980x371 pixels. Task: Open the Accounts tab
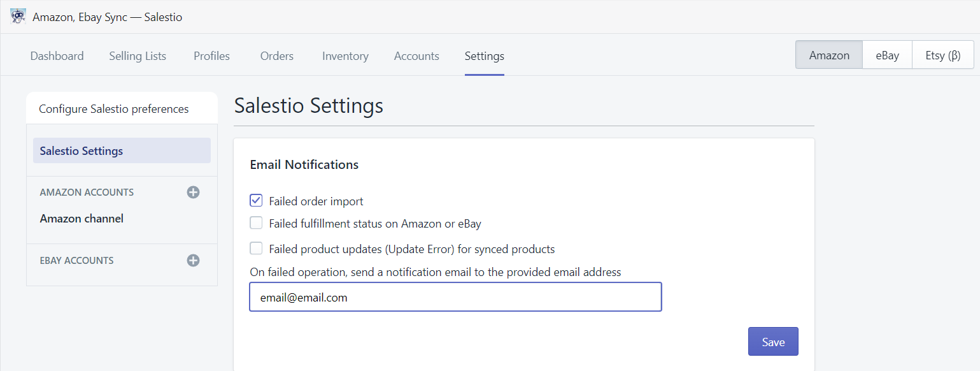click(416, 56)
